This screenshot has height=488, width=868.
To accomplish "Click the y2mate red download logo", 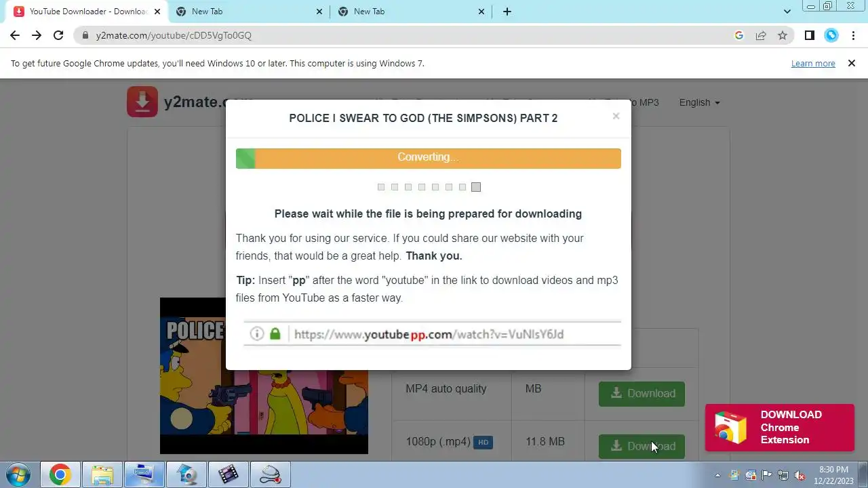I will [x=142, y=102].
